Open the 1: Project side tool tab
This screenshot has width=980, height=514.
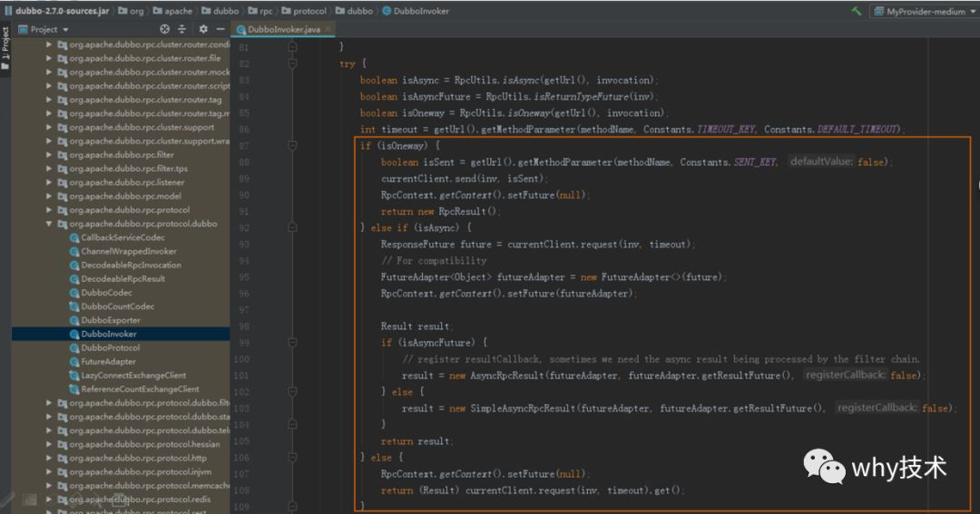(x=5, y=44)
